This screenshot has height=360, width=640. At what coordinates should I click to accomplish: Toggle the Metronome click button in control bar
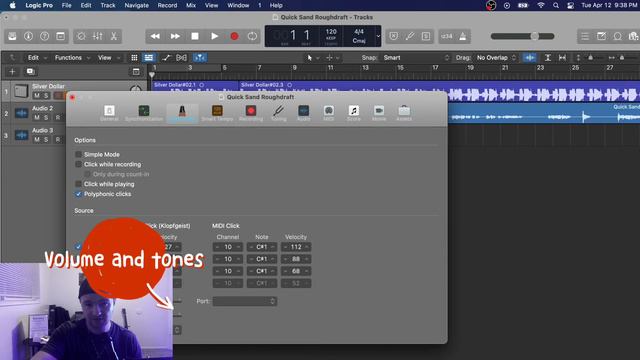[x=463, y=36]
